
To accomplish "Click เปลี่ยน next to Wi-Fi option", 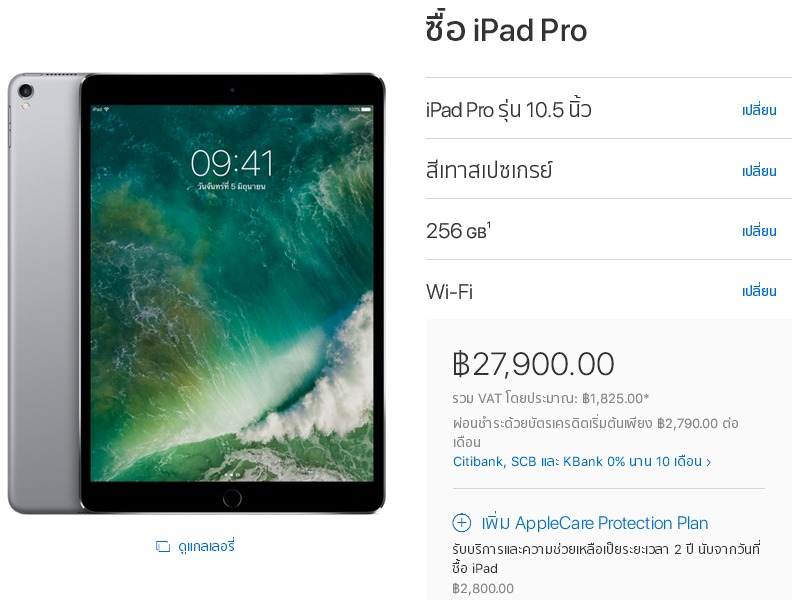I will coord(759,291).
